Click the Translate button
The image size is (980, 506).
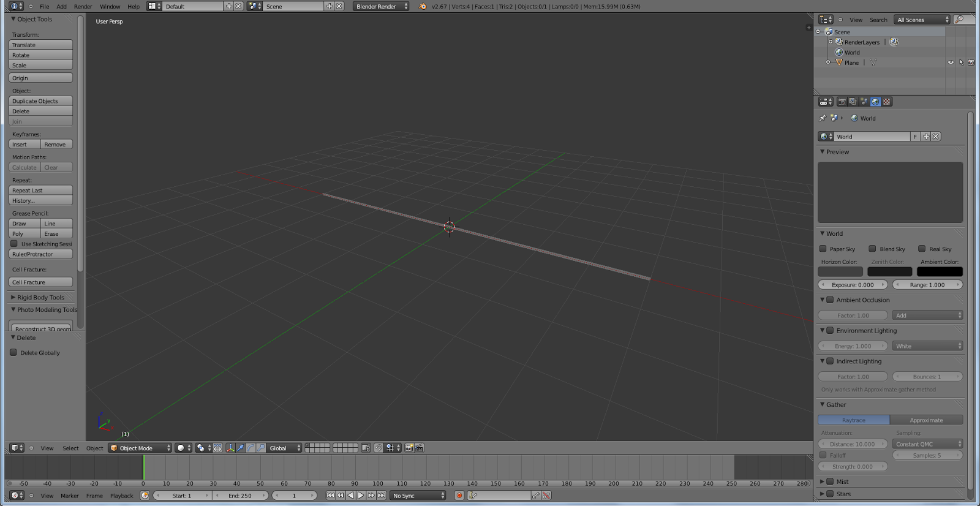tap(41, 45)
